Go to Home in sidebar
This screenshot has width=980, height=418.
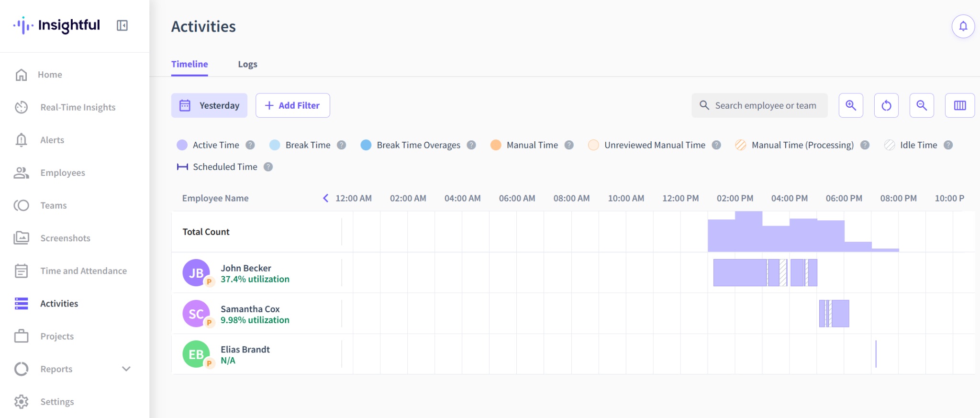(50, 75)
